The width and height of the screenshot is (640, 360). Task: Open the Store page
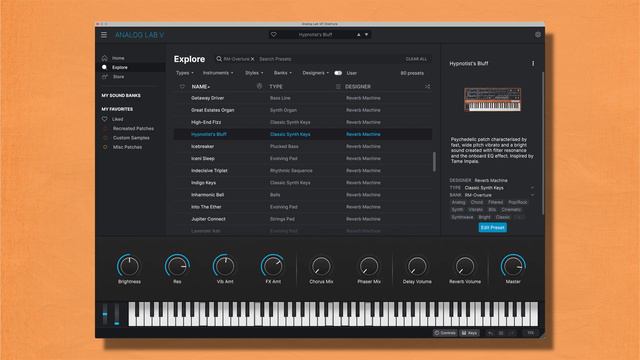118,77
